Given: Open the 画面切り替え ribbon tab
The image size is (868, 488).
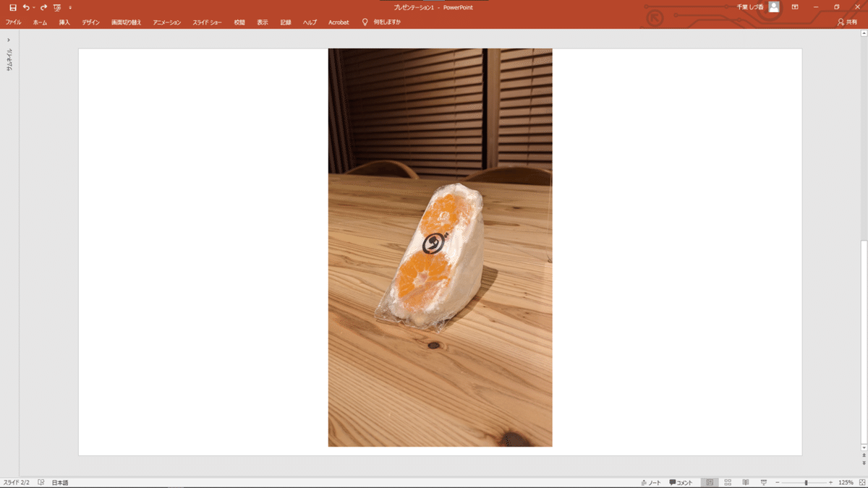Looking at the screenshot, I should point(127,22).
